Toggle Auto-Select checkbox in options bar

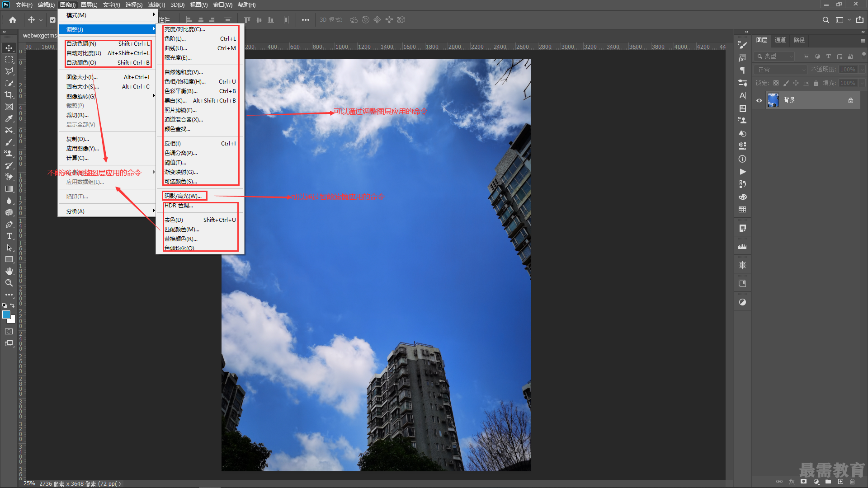(52, 20)
